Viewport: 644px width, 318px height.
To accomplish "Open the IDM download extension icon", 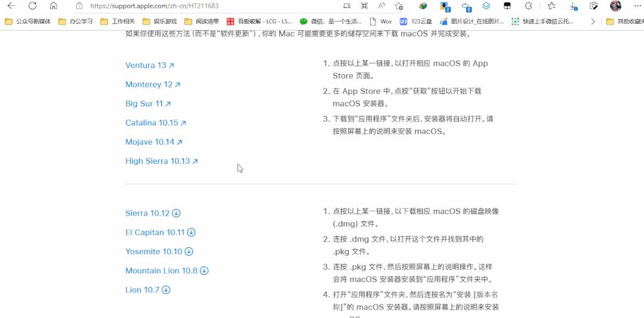I will [x=423, y=6].
